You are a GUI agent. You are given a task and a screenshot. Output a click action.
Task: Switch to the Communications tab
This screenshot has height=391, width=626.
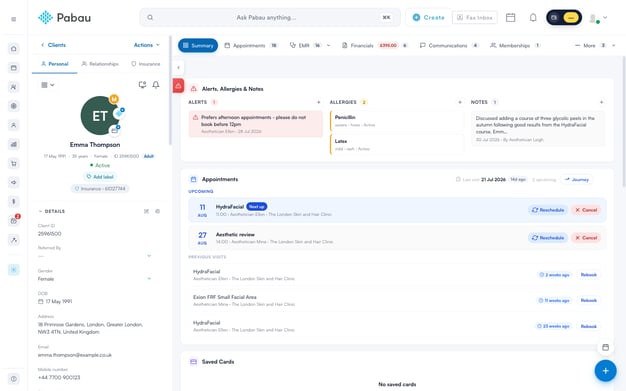(449, 46)
